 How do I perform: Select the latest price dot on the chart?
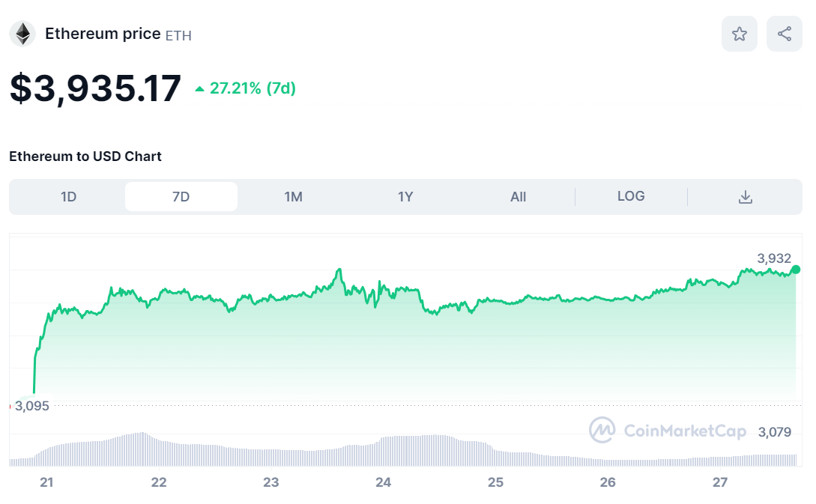[797, 270]
